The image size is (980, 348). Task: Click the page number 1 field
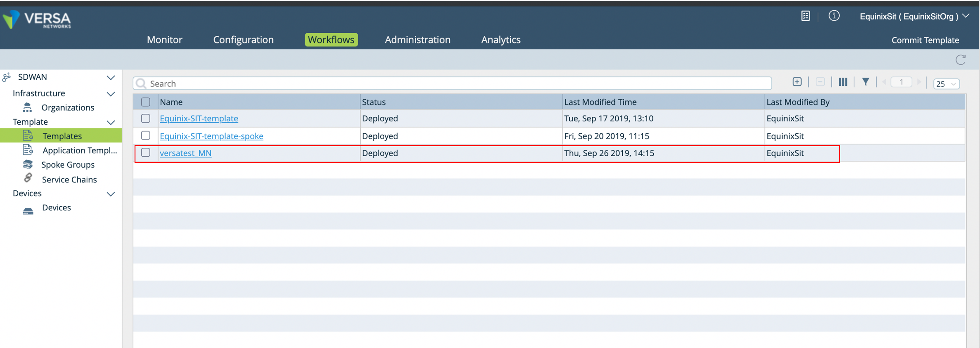pyautogui.click(x=901, y=82)
